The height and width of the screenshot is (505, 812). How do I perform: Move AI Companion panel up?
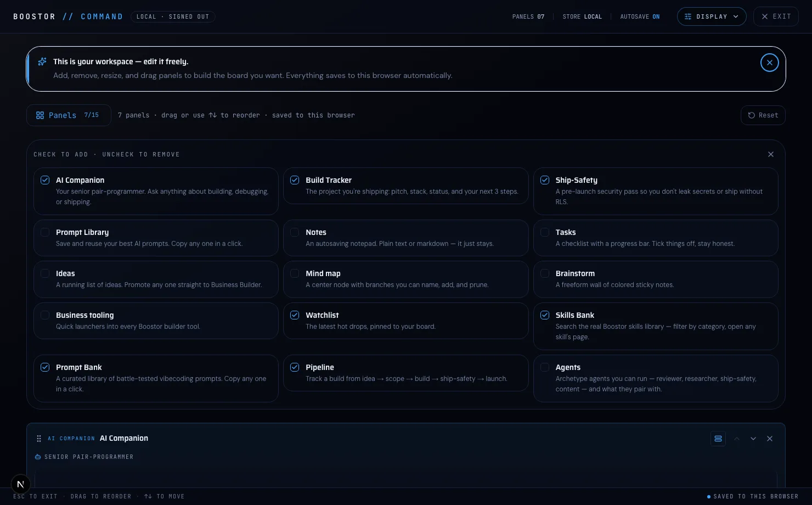(737, 439)
